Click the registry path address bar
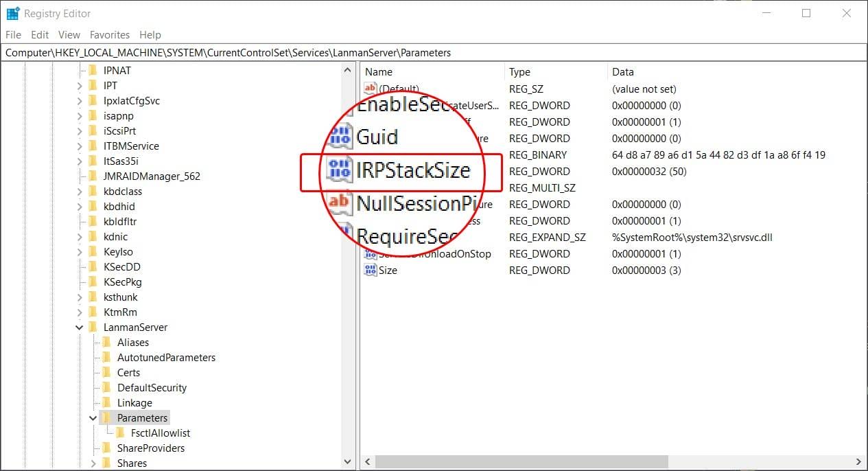 274,52
